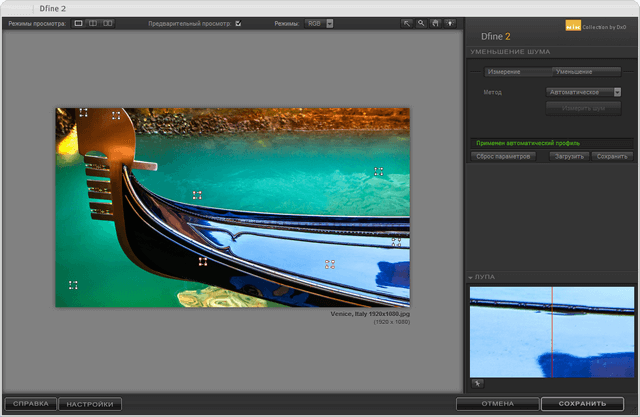640x417 pixels.
Task: Click the gondola image preview
Action: 232,207
